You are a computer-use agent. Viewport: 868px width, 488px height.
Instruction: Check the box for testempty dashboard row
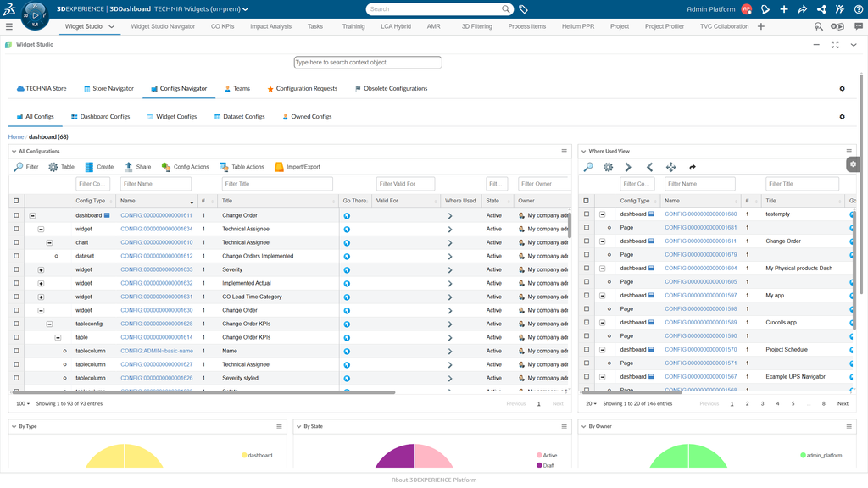coord(587,214)
